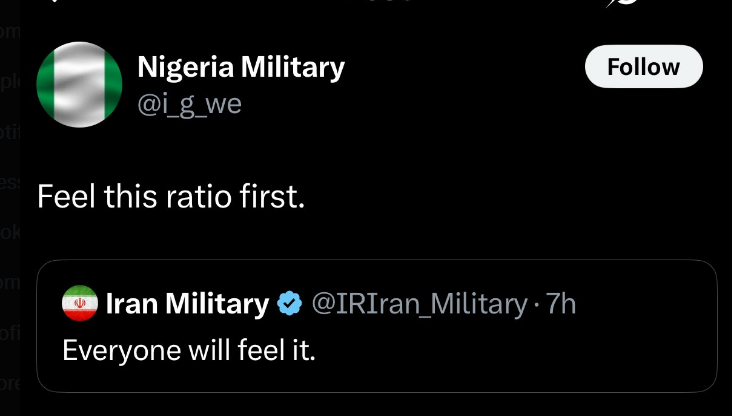This screenshot has width=732, height=416.
Task: Click the 7h timestamp on quoted post
Action: 561,303
